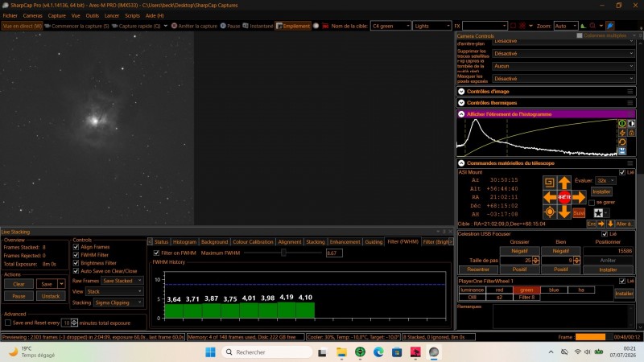Viewport: 644px width, 362px height.
Task: Click the Pause capture toolbar button
Action: click(x=230, y=26)
